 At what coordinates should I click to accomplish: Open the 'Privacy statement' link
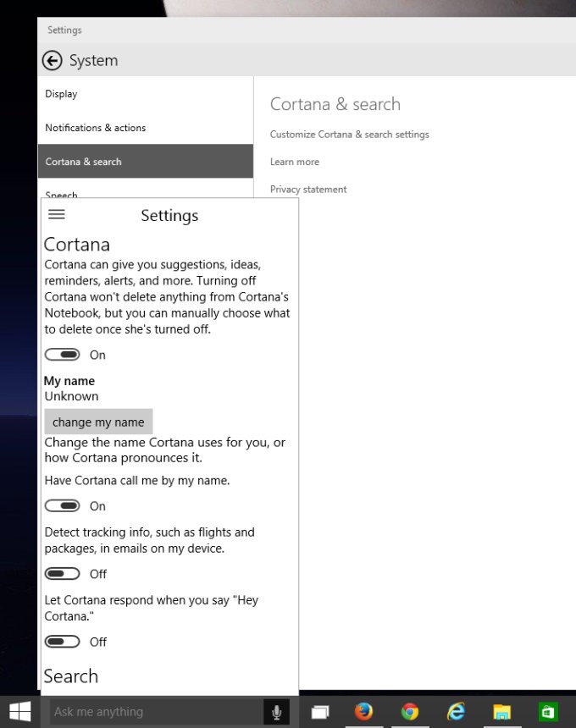pos(308,190)
